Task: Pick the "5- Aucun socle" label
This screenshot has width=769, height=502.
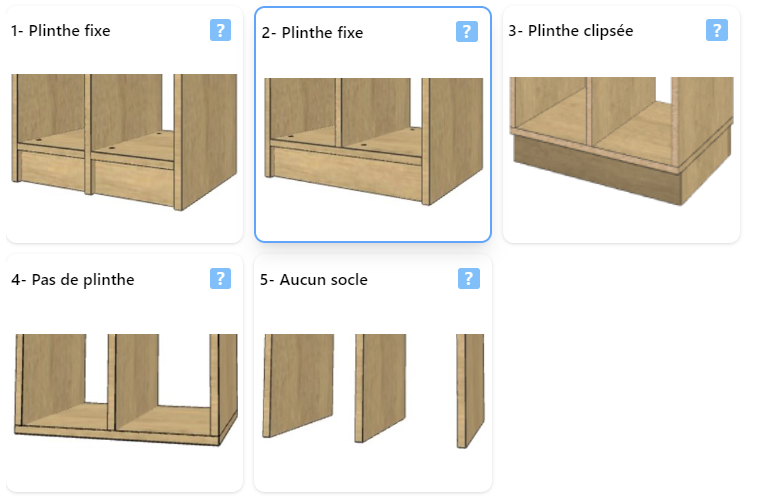Action: pyautogui.click(x=314, y=280)
